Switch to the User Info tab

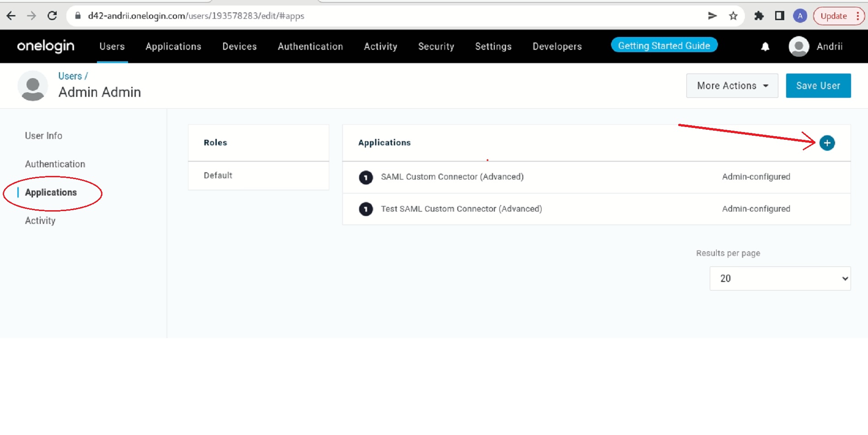(x=43, y=136)
